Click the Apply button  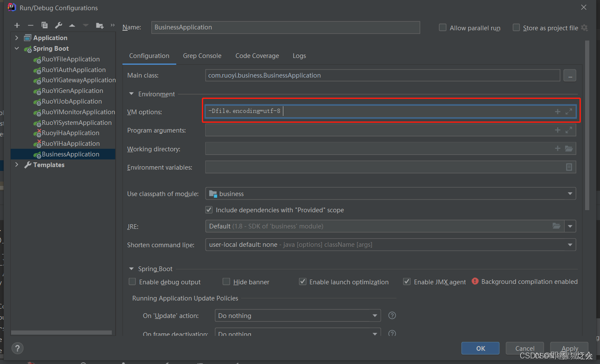(x=570, y=348)
